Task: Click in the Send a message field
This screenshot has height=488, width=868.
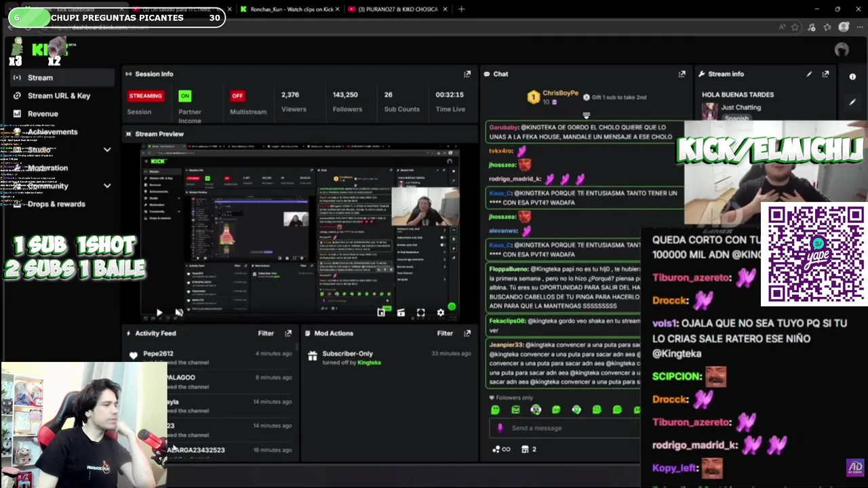Action: coord(565,428)
